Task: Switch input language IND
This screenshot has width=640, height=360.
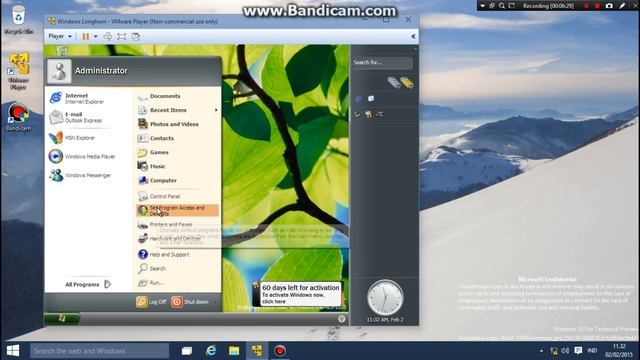Action: click(x=592, y=351)
